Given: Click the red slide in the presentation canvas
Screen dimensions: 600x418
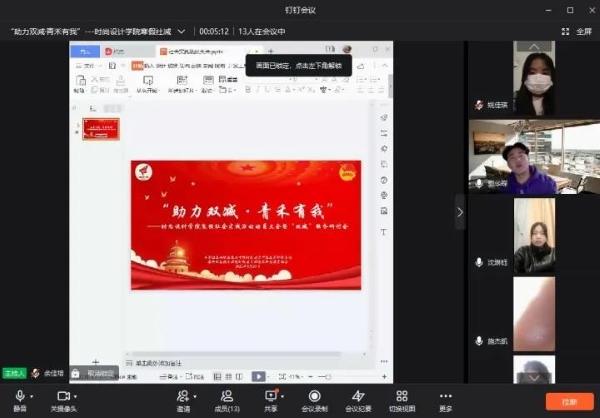Looking at the screenshot, I should pyautogui.click(x=245, y=224).
